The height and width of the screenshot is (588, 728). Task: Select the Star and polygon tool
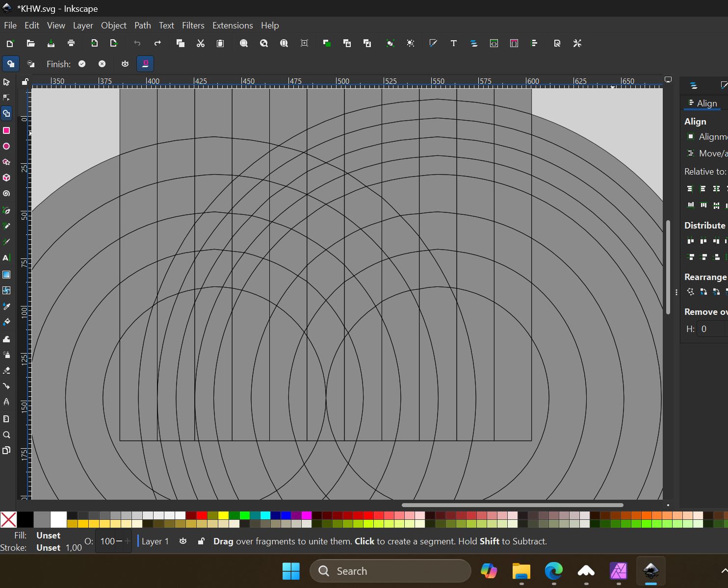pos(6,162)
